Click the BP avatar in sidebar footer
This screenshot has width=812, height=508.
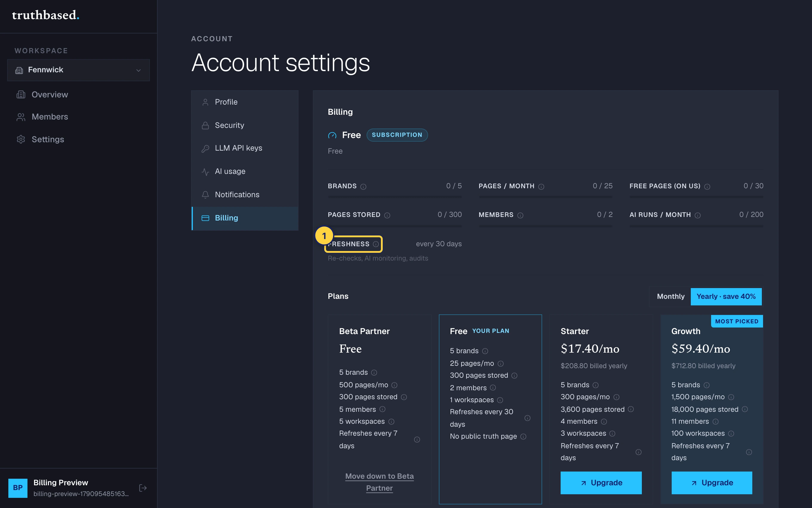[x=18, y=488]
